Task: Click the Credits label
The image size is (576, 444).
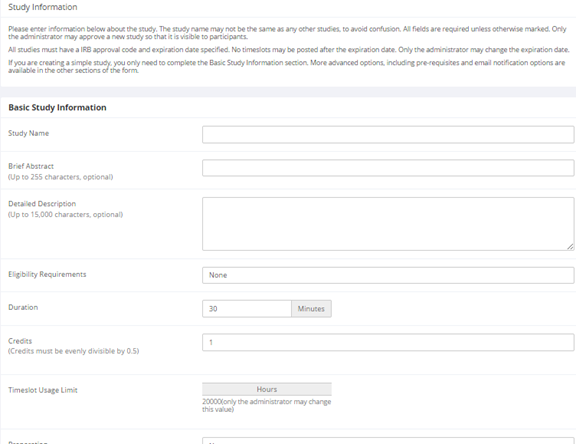Action: click(20, 341)
